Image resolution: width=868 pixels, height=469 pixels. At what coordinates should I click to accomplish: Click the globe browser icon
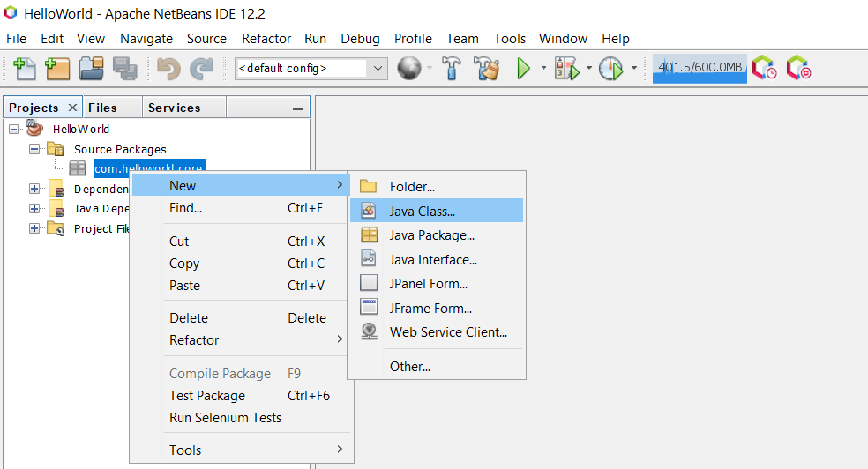[x=409, y=69]
